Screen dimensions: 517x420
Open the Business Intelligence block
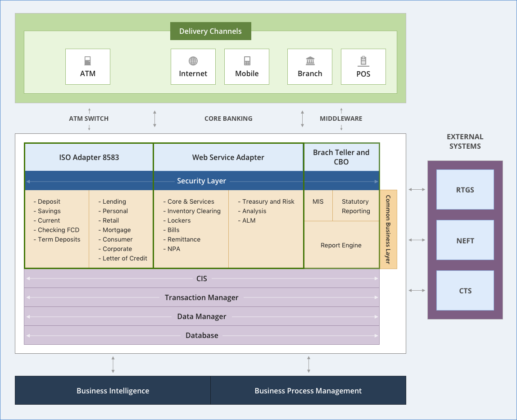click(x=113, y=391)
